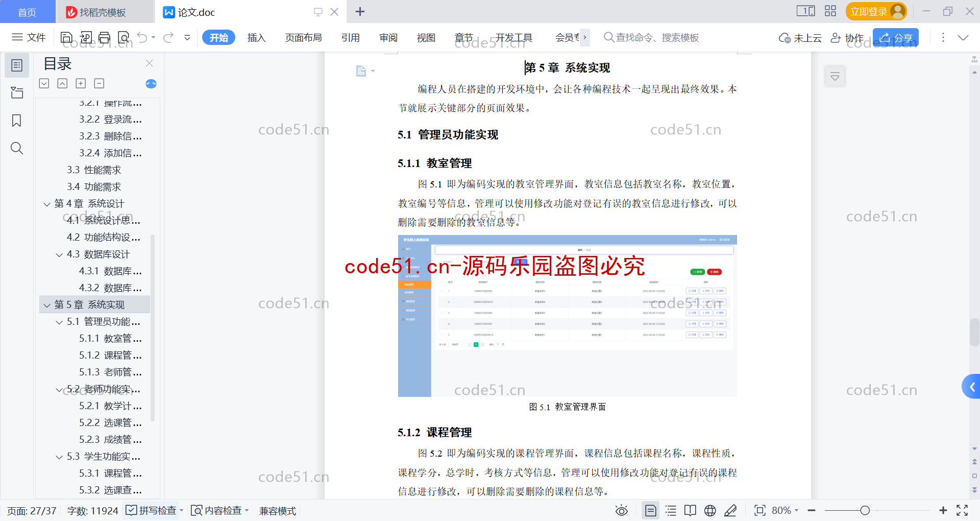980x521 pixels.
Task: Click the right side panel collapse button
Action: (971, 387)
